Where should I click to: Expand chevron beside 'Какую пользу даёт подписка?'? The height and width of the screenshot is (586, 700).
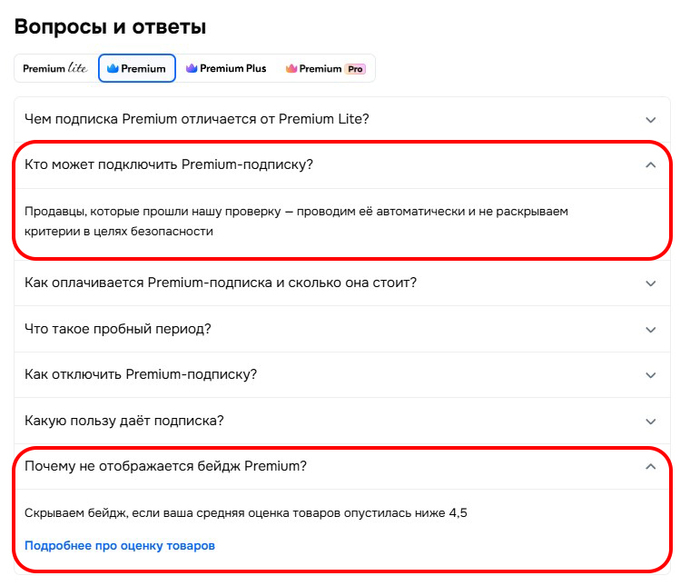pyautogui.click(x=651, y=421)
